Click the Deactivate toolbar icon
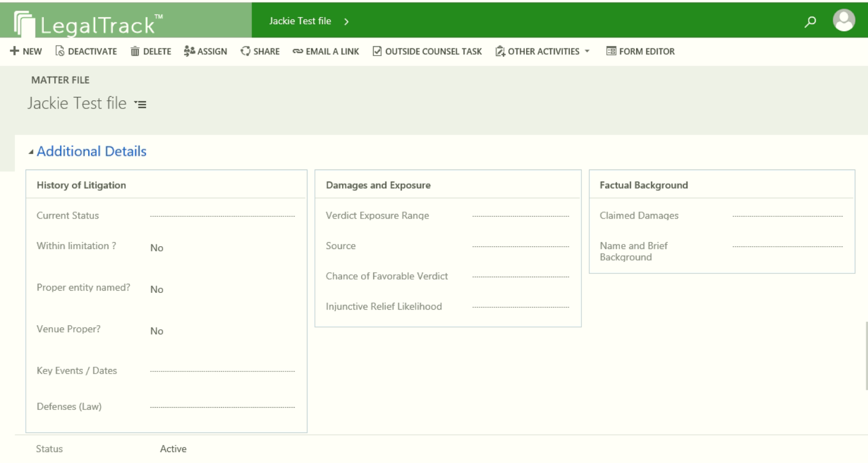 click(x=59, y=51)
